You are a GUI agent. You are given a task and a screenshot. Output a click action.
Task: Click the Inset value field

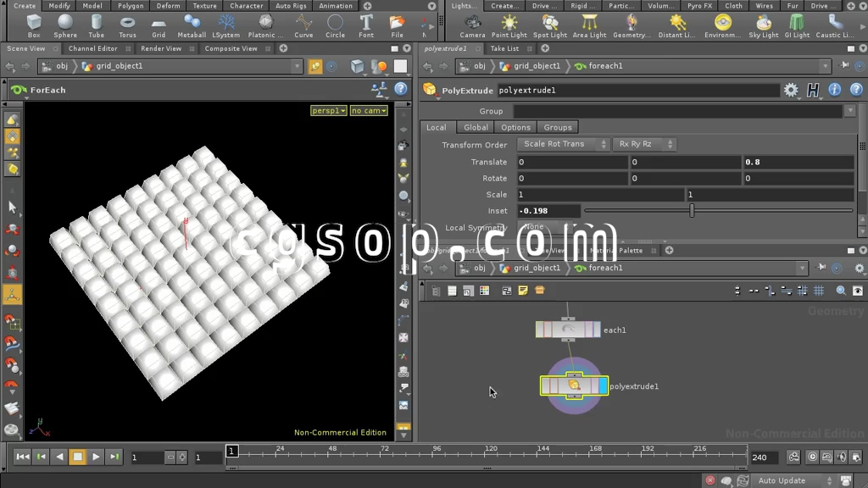pyautogui.click(x=548, y=211)
